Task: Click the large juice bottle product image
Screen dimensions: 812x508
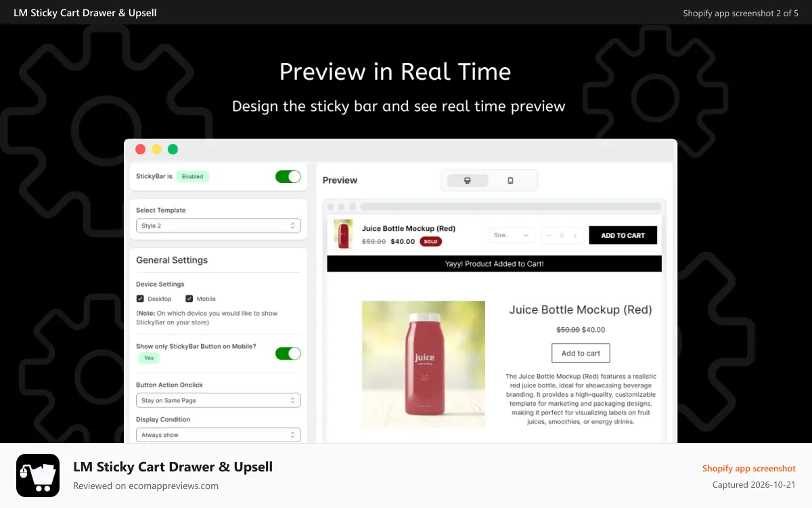Action: [x=424, y=364]
